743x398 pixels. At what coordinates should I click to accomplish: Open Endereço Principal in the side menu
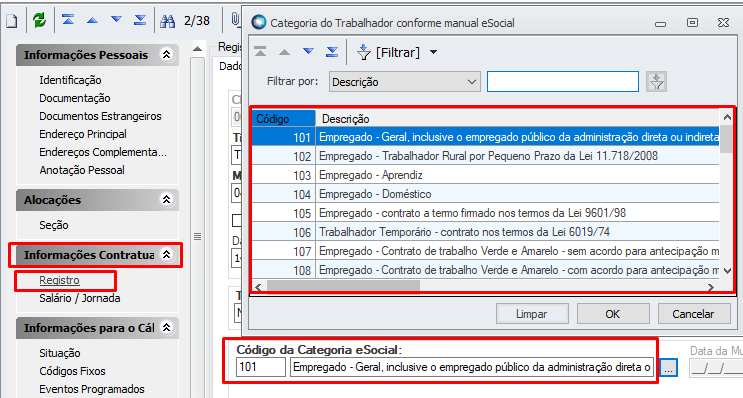83,134
